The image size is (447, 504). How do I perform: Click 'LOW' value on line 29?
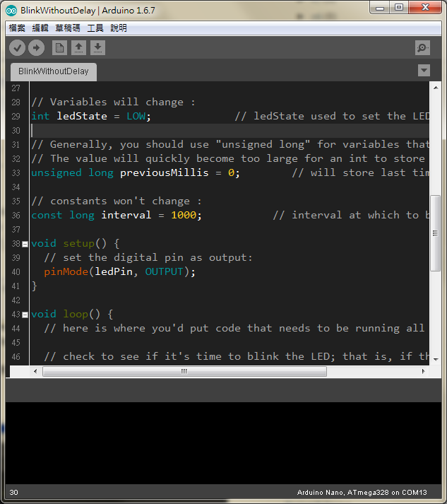(x=136, y=116)
